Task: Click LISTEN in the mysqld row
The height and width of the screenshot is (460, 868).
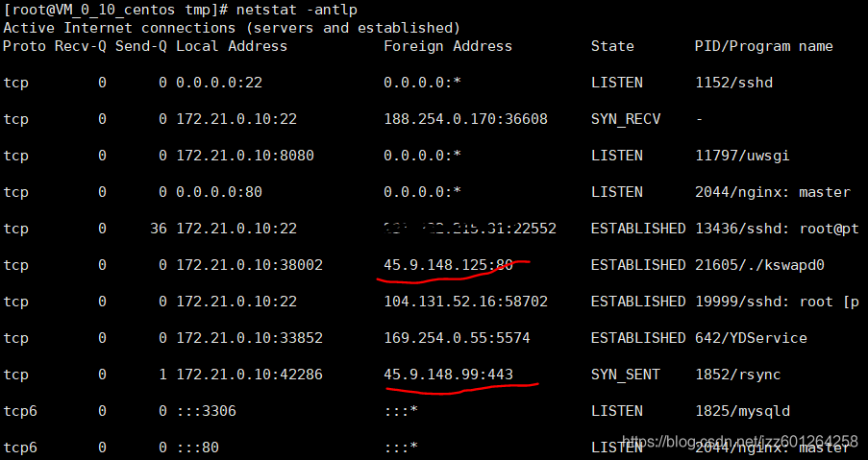Action: [617, 411]
